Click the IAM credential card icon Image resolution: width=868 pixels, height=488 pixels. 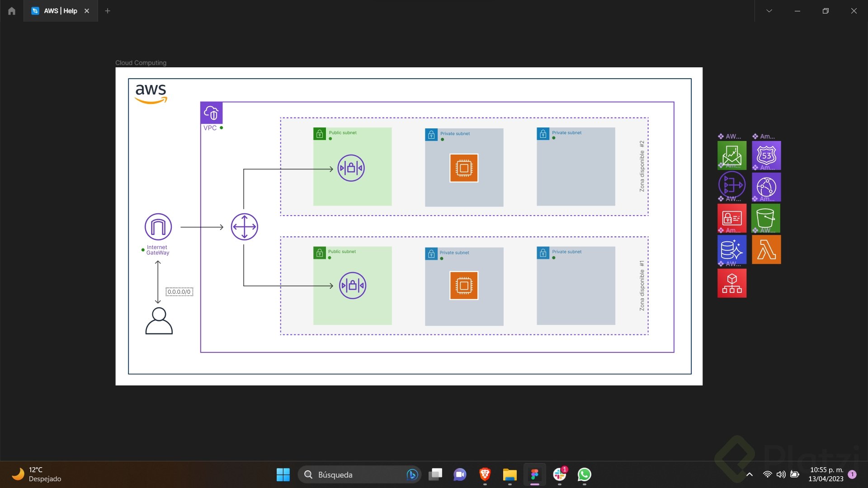[731, 218]
